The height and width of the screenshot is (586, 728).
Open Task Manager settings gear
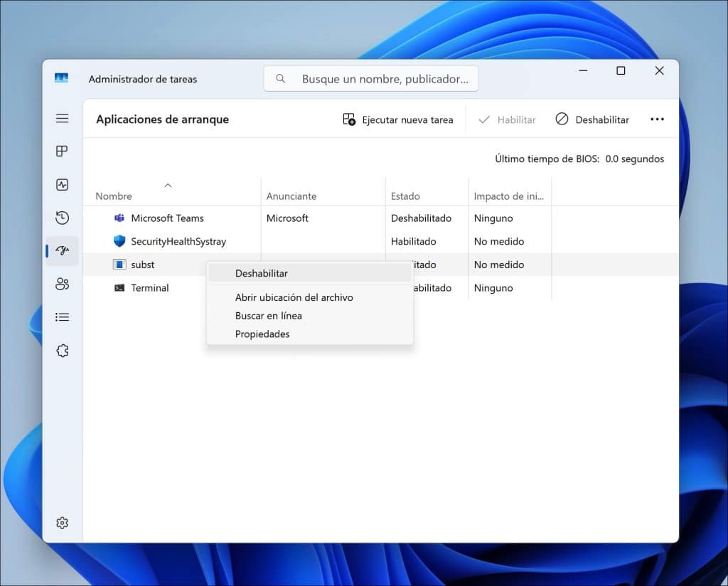pyautogui.click(x=63, y=523)
